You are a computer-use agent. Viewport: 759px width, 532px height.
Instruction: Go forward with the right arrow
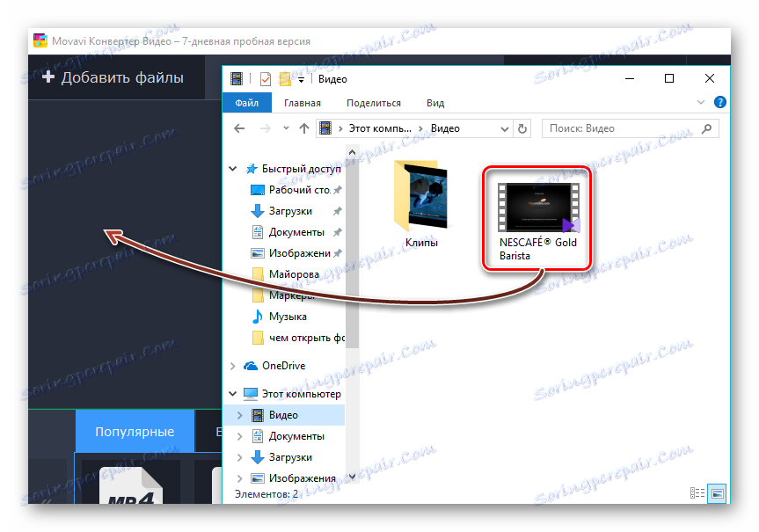pos(266,128)
